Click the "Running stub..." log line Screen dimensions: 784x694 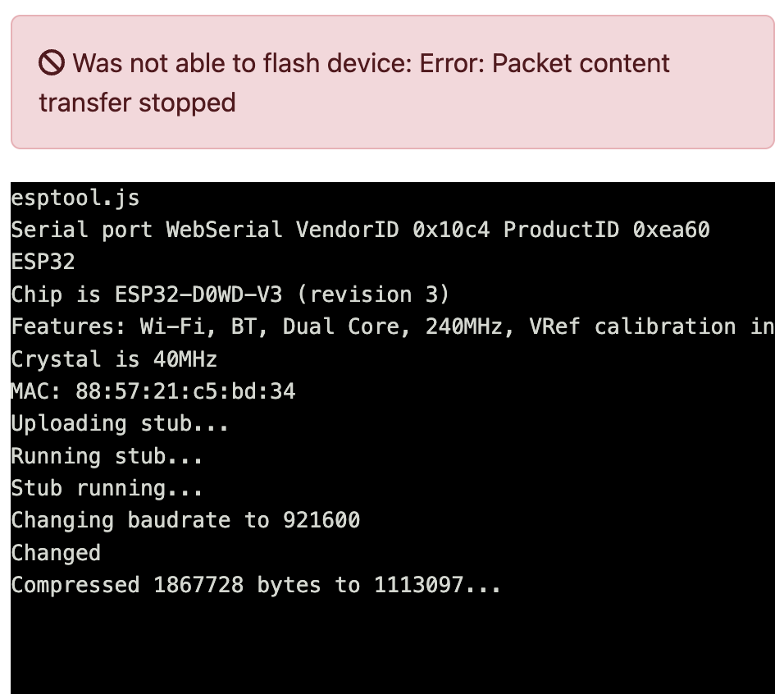coord(107,456)
